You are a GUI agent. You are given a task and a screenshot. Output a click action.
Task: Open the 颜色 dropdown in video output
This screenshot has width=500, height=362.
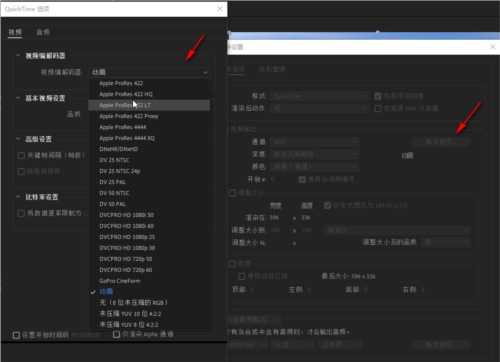[314, 166]
